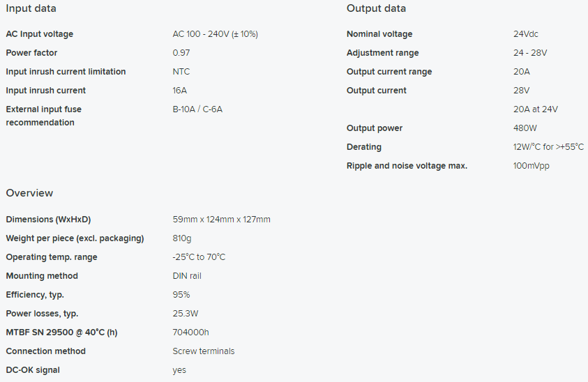Select the Adjustment range 24 - 28V value
Image resolution: width=588 pixels, height=382 pixels.
[530, 52]
